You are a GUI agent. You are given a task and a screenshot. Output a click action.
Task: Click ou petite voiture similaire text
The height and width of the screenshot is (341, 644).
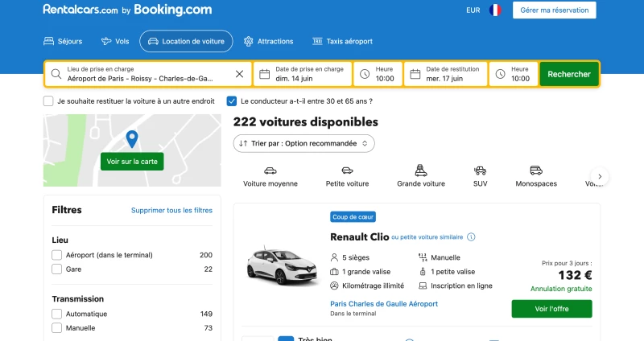[x=427, y=237]
